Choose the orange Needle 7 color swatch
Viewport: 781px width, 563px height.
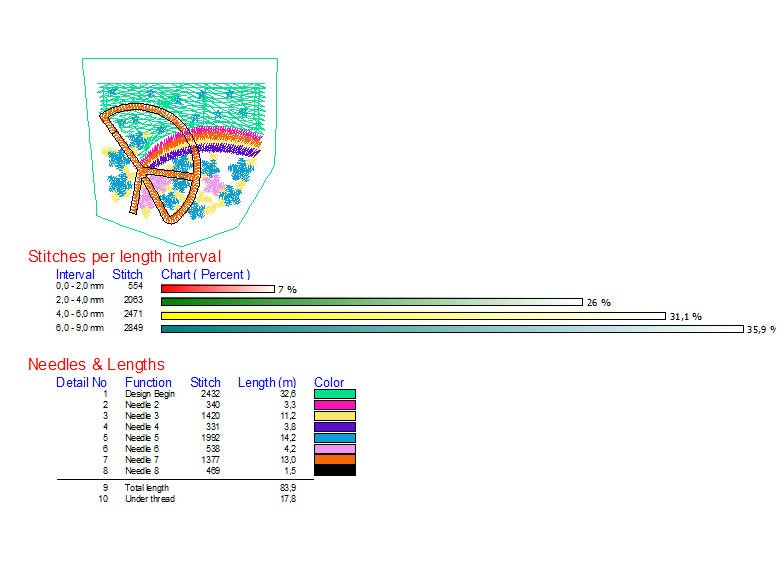[x=335, y=459]
